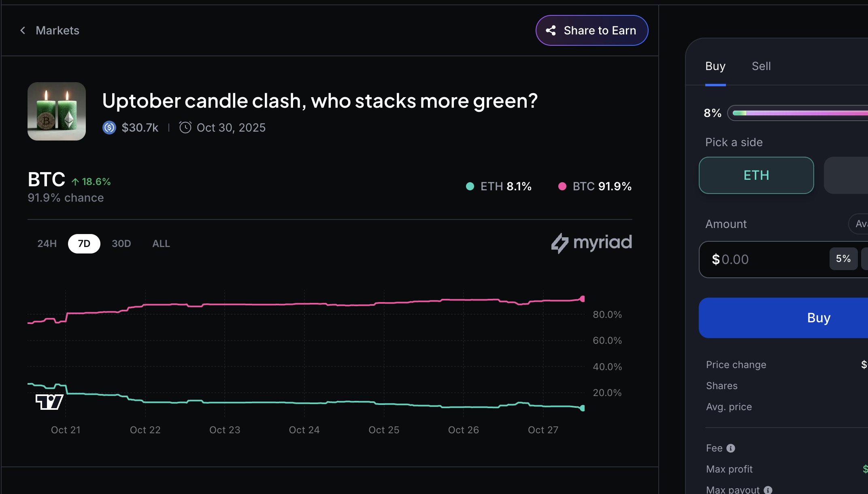This screenshot has height=494, width=868.
Task: Apply the 5% amount shortcut
Action: coord(843,259)
